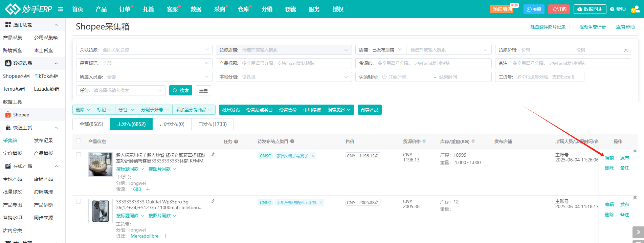
Task: Edit price pencil icon for 2005.38
Action: pos(377,202)
